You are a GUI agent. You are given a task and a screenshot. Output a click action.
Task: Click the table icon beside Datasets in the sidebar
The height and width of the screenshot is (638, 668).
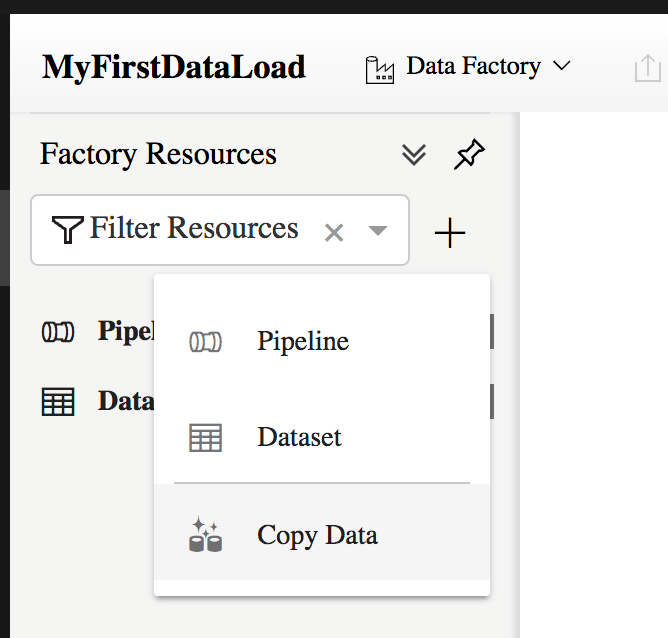coord(58,402)
